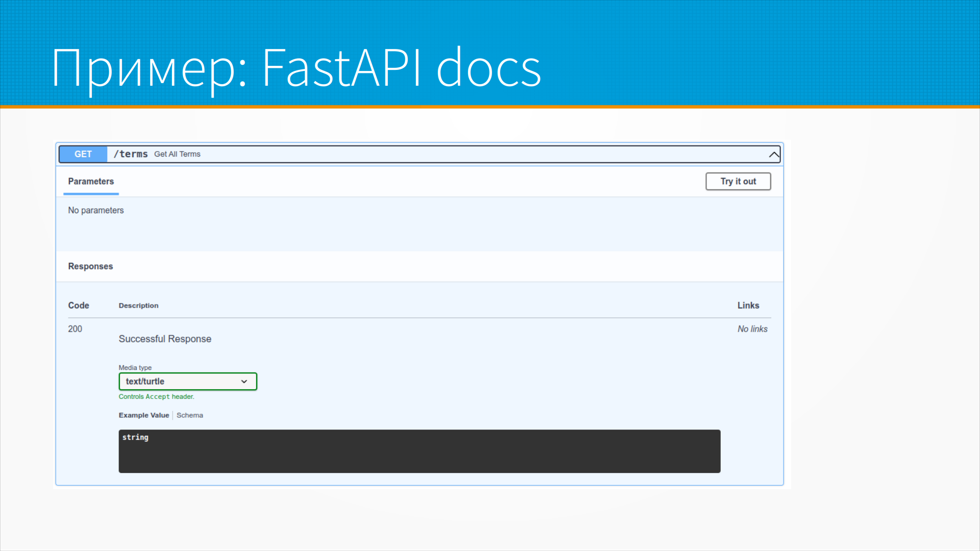Click the blue GET method badge
This screenshot has height=551, width=980.
83,154
